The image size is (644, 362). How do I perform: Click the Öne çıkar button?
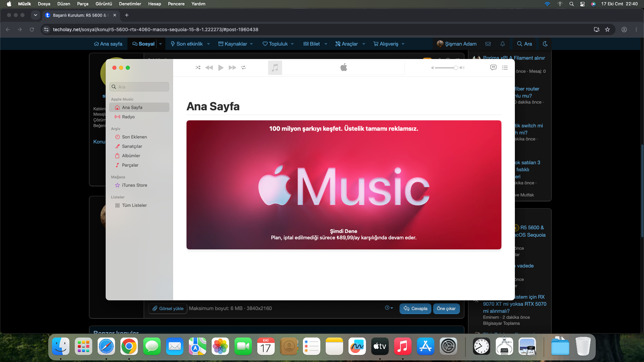coord(446,308)
